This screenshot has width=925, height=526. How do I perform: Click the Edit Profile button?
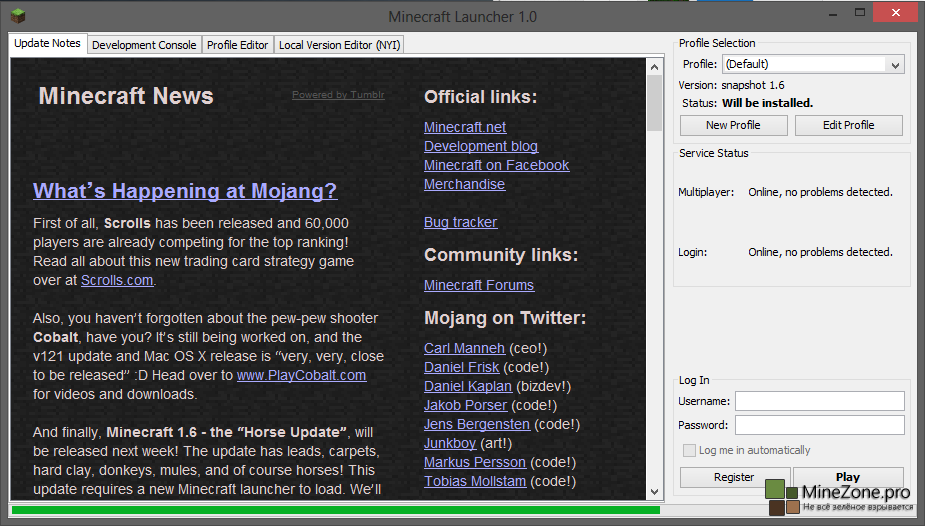click(x=848, y=126)
